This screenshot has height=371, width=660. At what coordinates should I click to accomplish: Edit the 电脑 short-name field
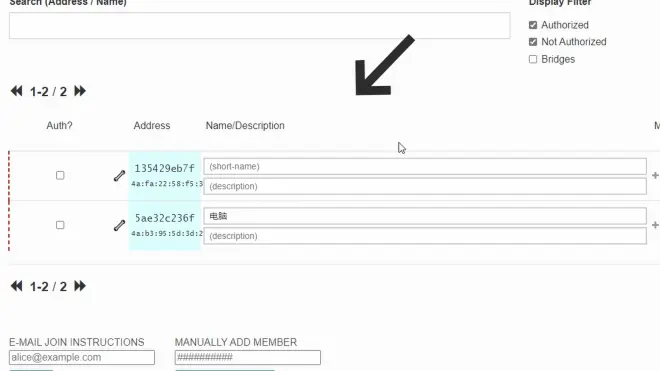click(425, 216)
